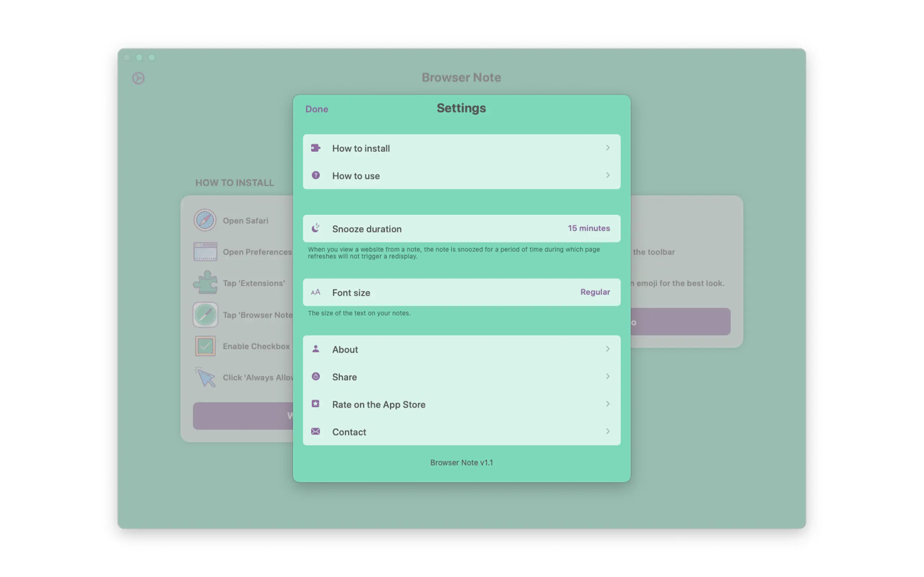Click the Browser Note v1.1 version label
This screenshot has height=577, width=924.
click(461, 463)
